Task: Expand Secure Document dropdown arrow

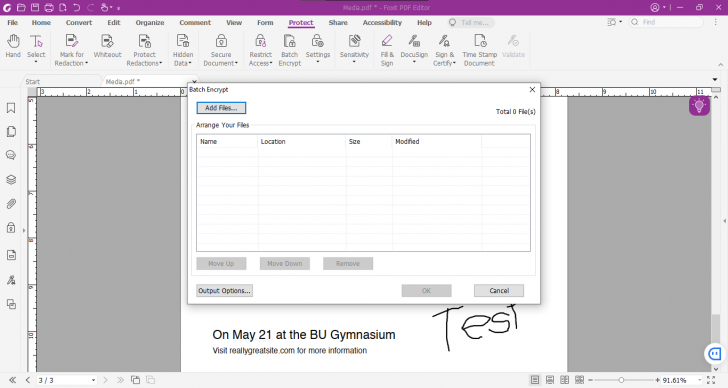Action: 236,63
